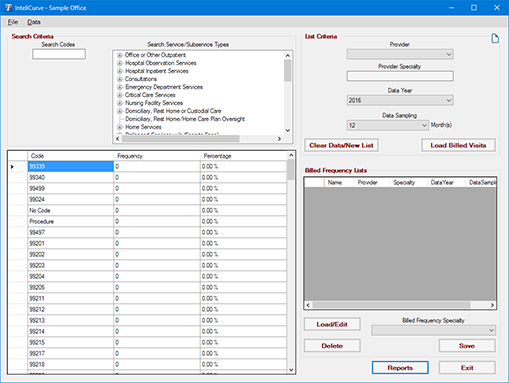
Task: Expand Critical Care Services node
Action: (x=120, y=95)
